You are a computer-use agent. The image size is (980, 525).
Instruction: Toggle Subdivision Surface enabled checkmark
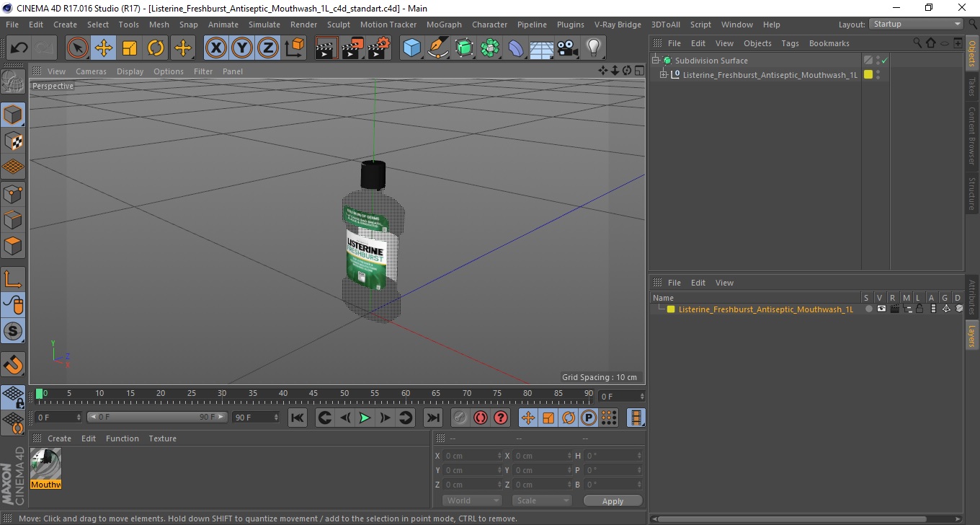click(884, 61)
